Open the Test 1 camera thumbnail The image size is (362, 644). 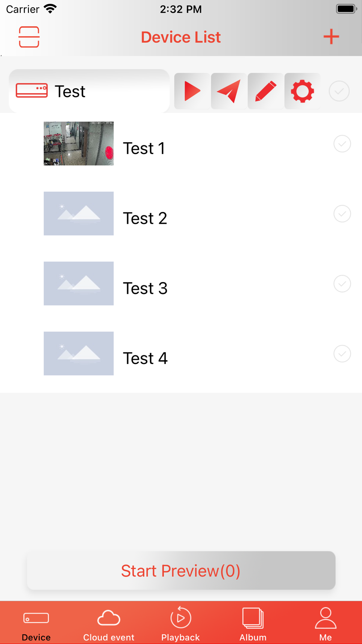[79, 143]
